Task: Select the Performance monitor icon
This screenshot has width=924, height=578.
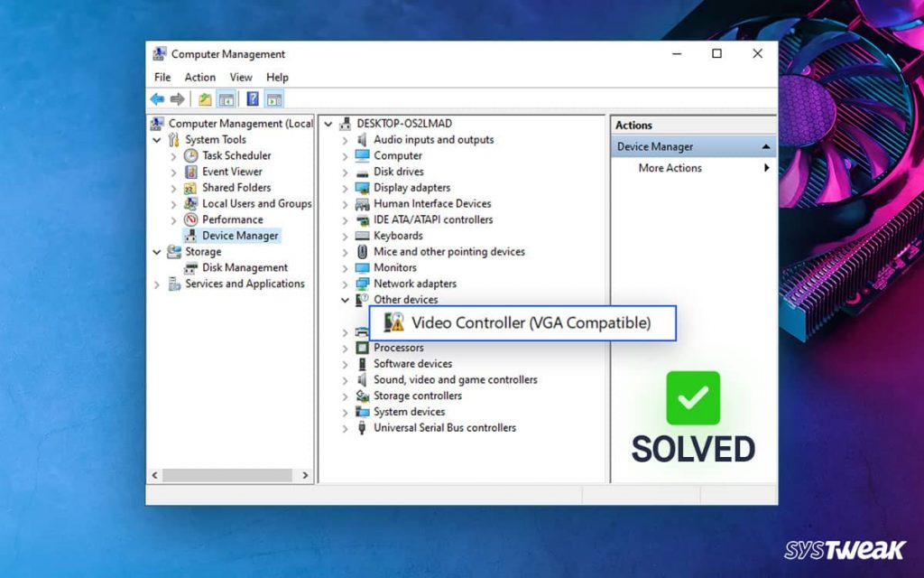Action: pos(189,219)
